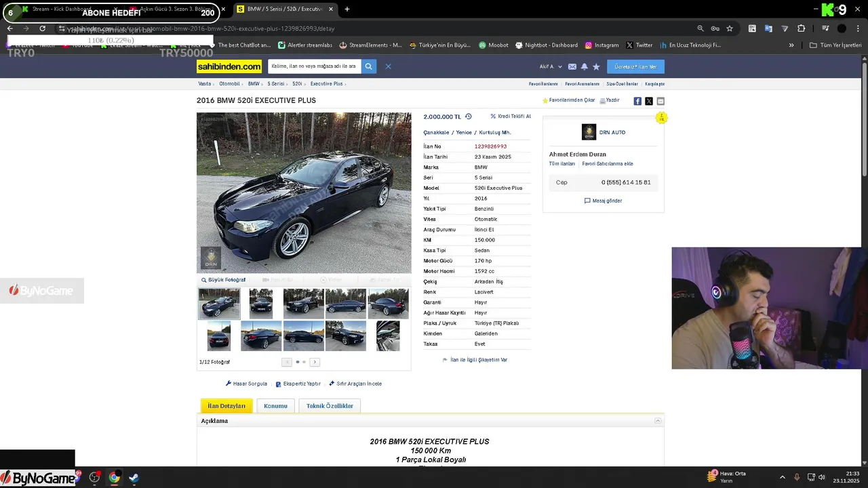Click Kredi Teklifi Al link
The height and width of the screenshot is (488, 868).
click(x=511, y=117)
